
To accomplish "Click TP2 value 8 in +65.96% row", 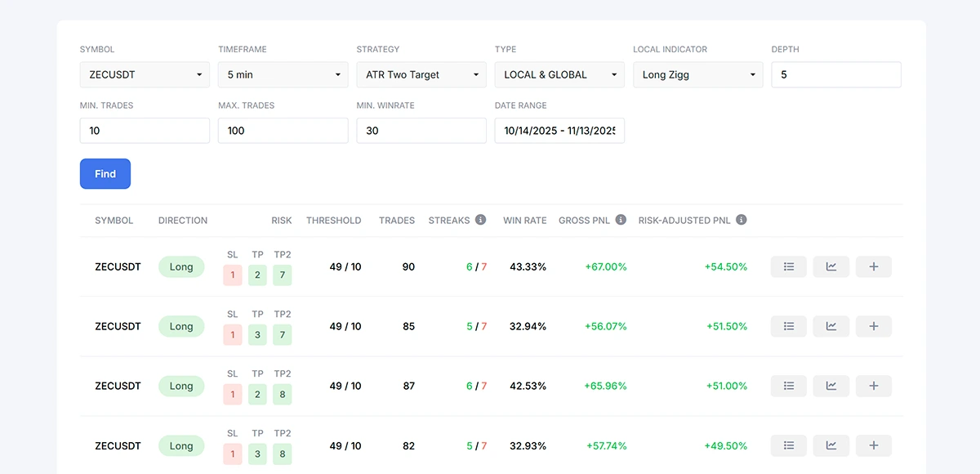I will click(283, 395).
